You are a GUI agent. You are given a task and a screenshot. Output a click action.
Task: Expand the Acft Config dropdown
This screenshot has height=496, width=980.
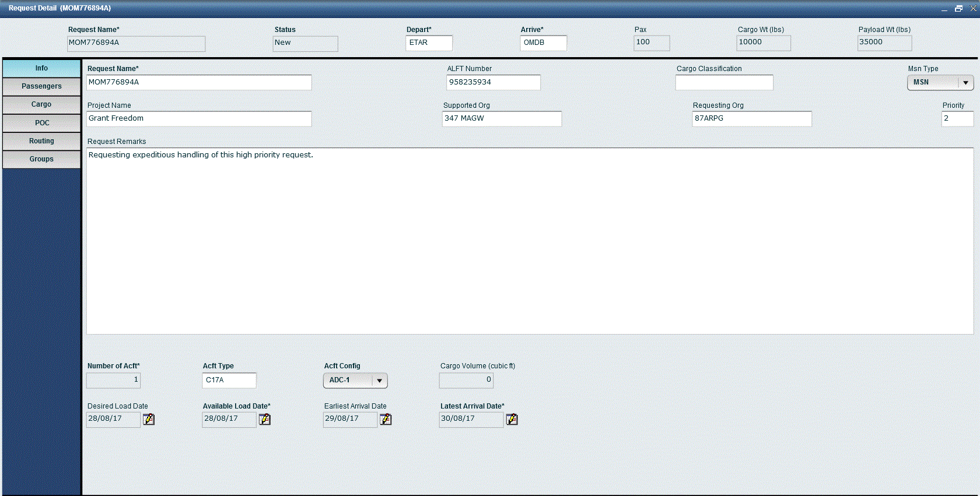[x=379, y=381]
